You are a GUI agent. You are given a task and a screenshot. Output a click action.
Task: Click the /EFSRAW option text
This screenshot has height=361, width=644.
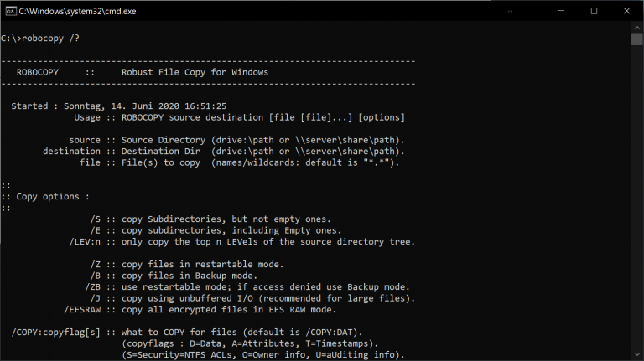point(87,310)
